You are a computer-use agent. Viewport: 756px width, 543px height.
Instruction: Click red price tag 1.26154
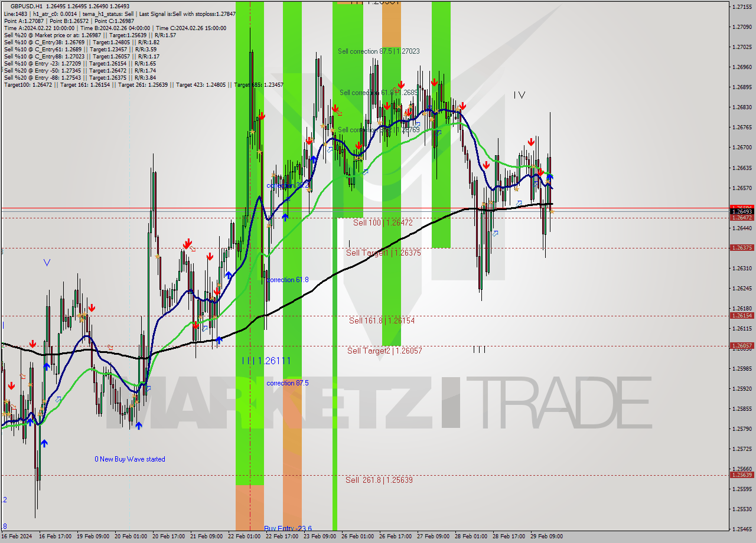(742, 316)
